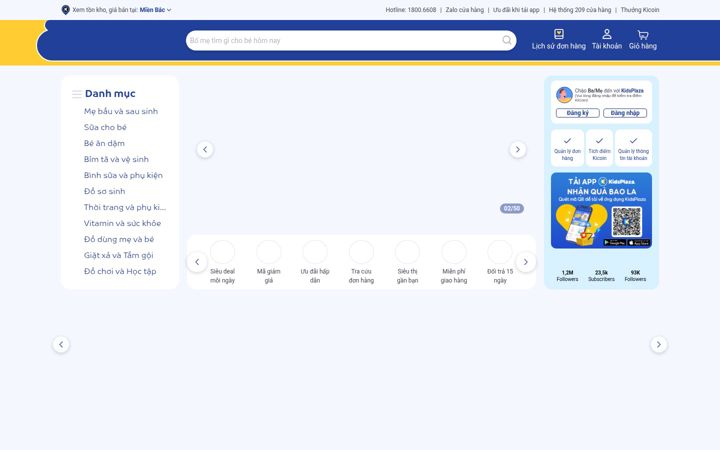Click the Tải app KidsPlaza banner
The width and height of the screenshot is (720, 450).
(602, 210)
